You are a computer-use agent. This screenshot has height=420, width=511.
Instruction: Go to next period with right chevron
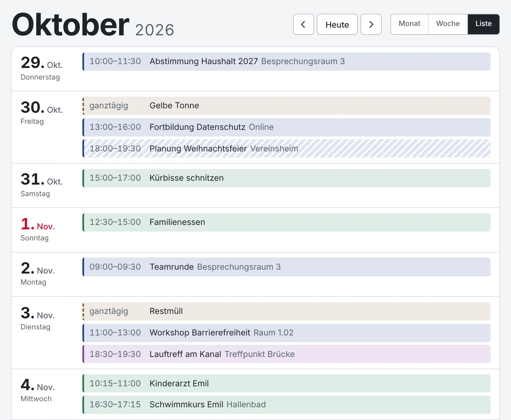coord(371,24)
